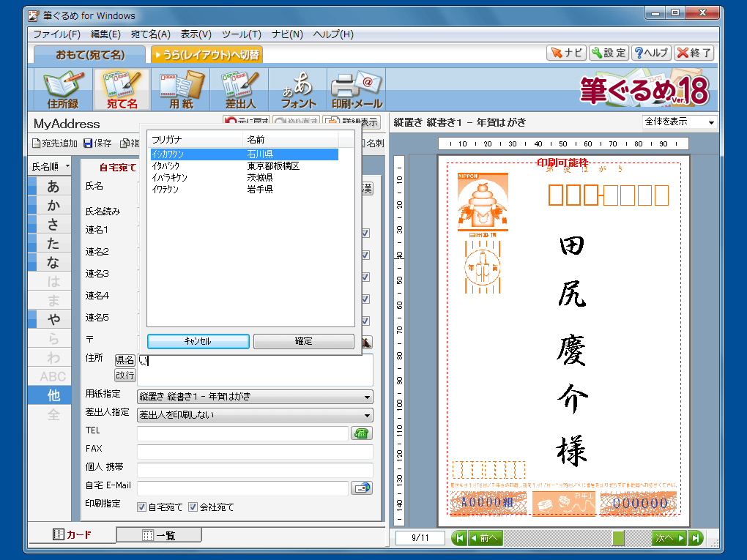Open the 住所録 address book tool
Screen dimensions: 747x560
point(63,89)
